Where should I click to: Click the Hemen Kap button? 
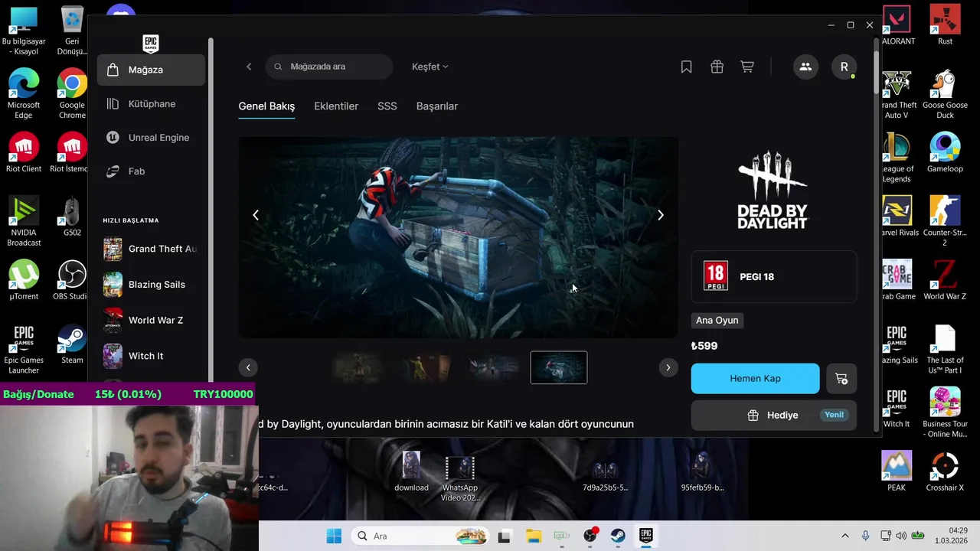point(755,379)
